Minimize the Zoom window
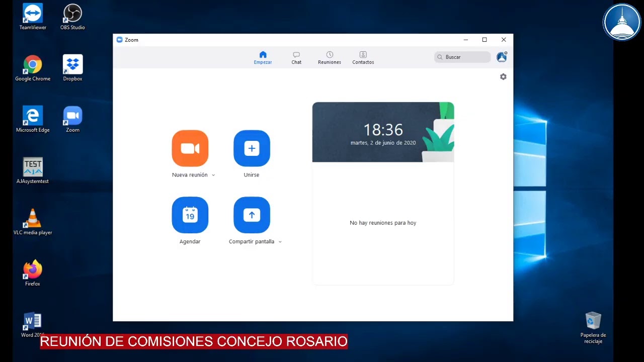Viewport: 644px width, 362px height. (x=466, y=40)
